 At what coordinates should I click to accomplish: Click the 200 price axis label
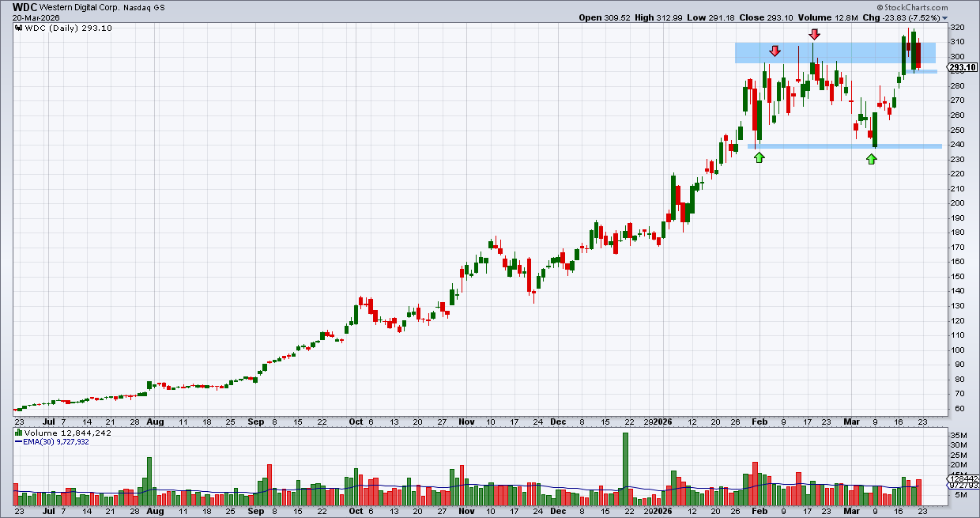[958, 203]
